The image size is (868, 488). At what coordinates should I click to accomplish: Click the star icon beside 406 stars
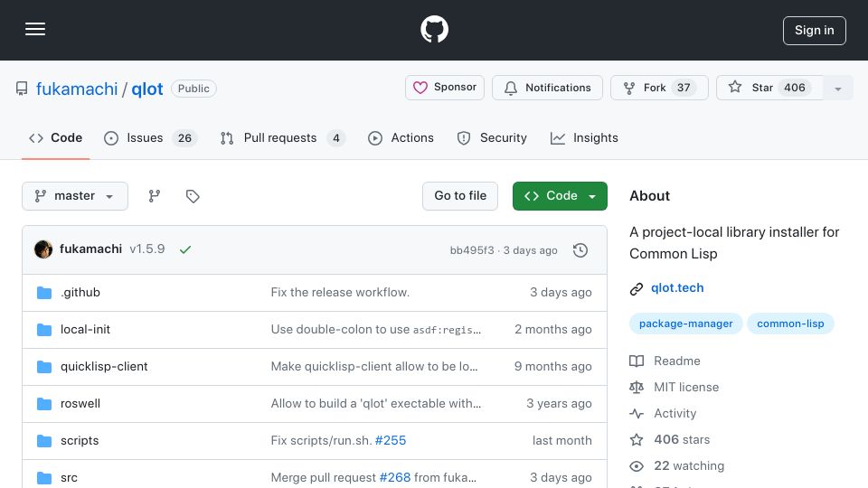(637, 440)
